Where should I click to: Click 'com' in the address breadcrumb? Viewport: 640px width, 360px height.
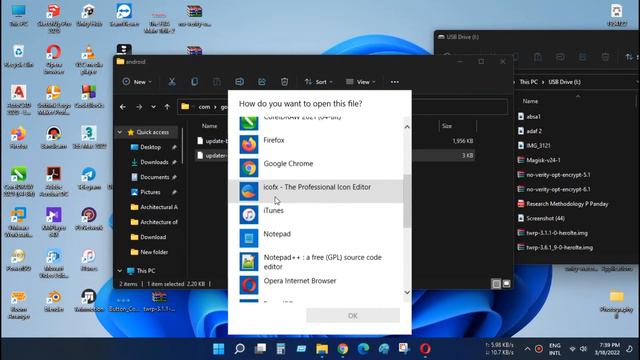point(204,107)
